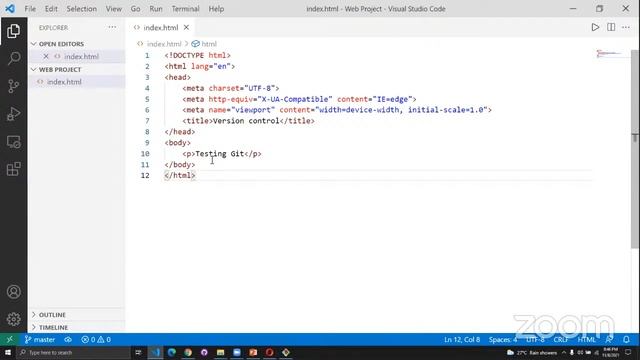
Task: Click Ln 12, Col 8 status item
Action: [462, 340]
